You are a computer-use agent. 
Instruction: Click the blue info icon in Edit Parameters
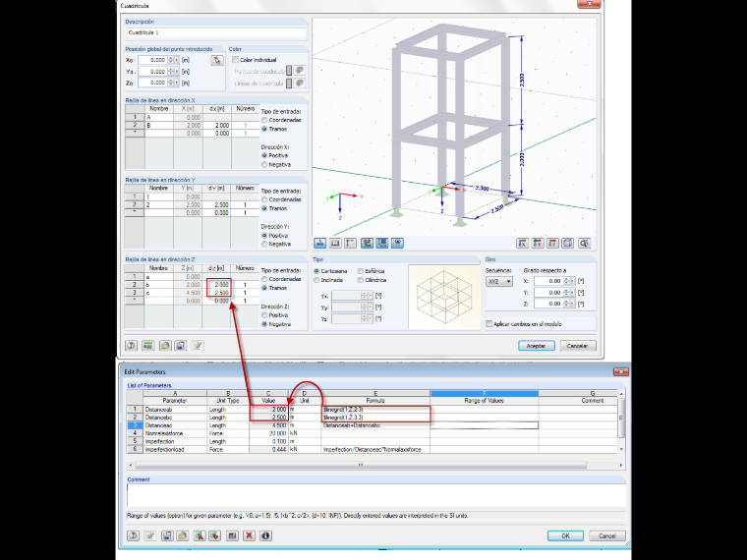pos(265,535)
